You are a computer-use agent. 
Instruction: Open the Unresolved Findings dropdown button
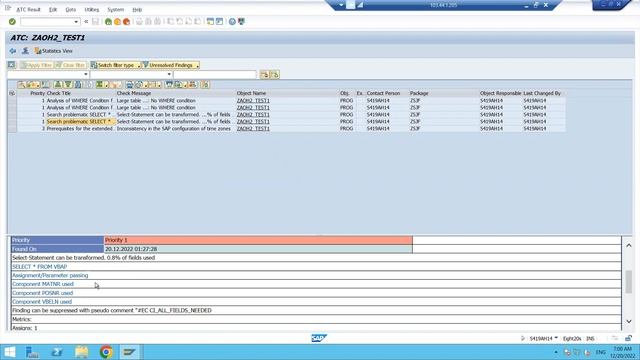click(x=171, y=65)
